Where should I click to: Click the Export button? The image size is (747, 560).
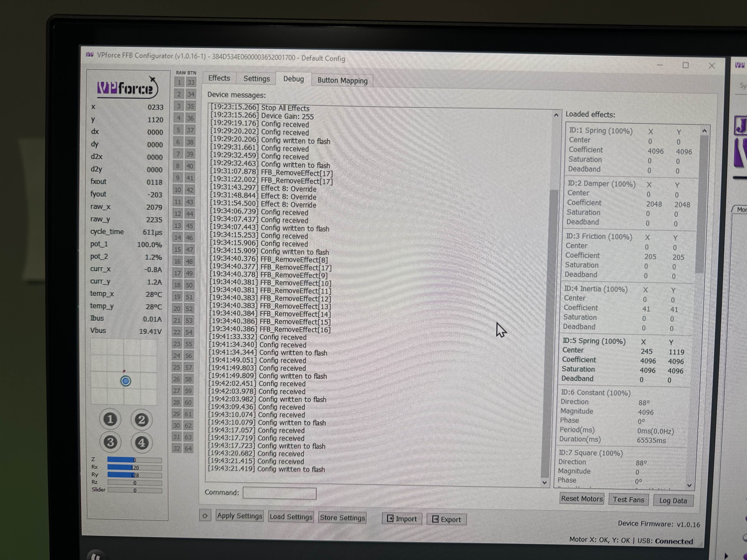click(x=446, y=519)
